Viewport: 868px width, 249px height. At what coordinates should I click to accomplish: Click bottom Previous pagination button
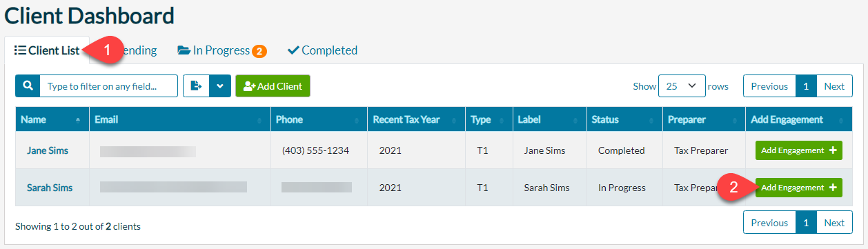[769, 223]
